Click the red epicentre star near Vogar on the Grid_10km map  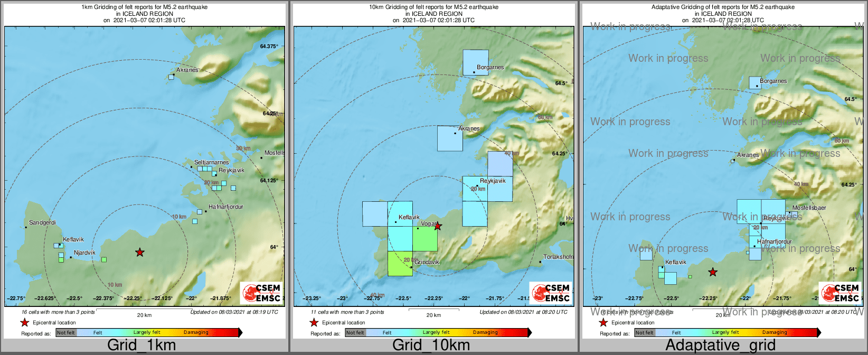[438, 226]
